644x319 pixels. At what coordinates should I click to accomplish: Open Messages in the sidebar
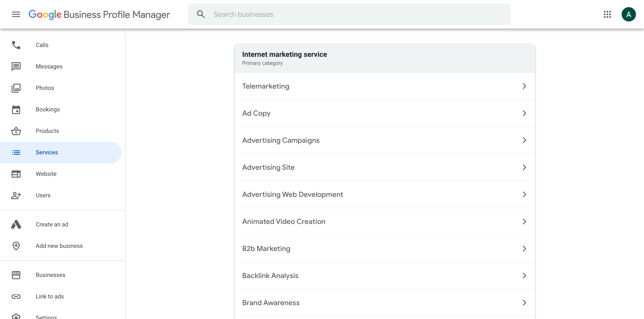click(x=49, y=67)
